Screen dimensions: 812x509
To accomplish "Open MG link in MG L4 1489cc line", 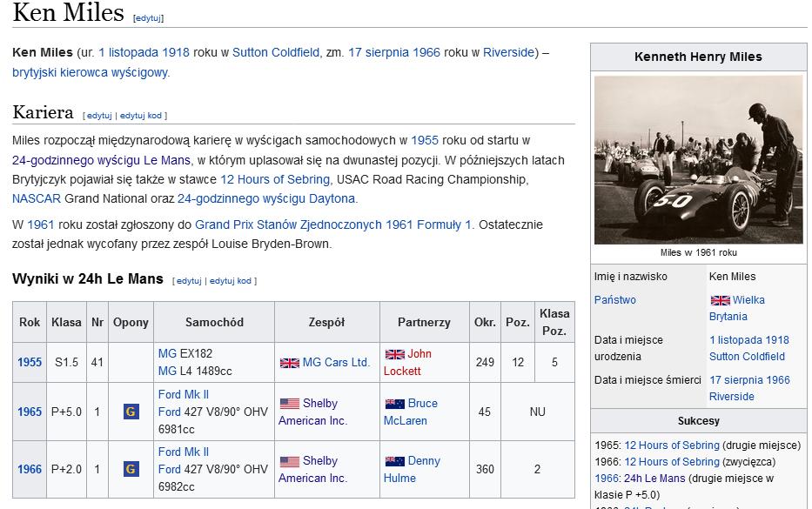I will pos(167,371).
